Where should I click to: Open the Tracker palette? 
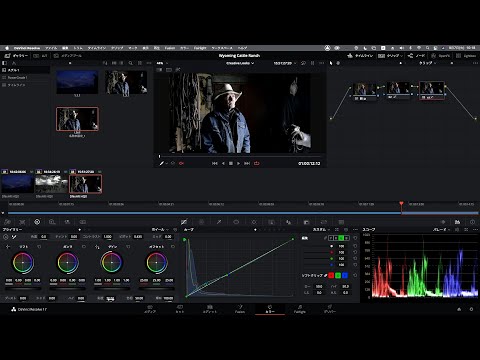pyautogui.click(x=254, y=222)
